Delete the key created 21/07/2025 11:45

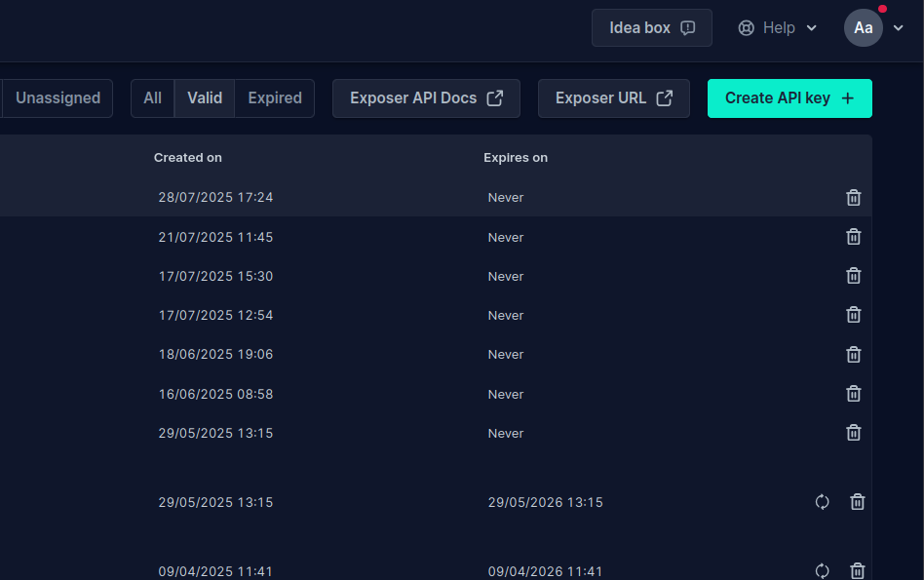click(x=853, y=237)
